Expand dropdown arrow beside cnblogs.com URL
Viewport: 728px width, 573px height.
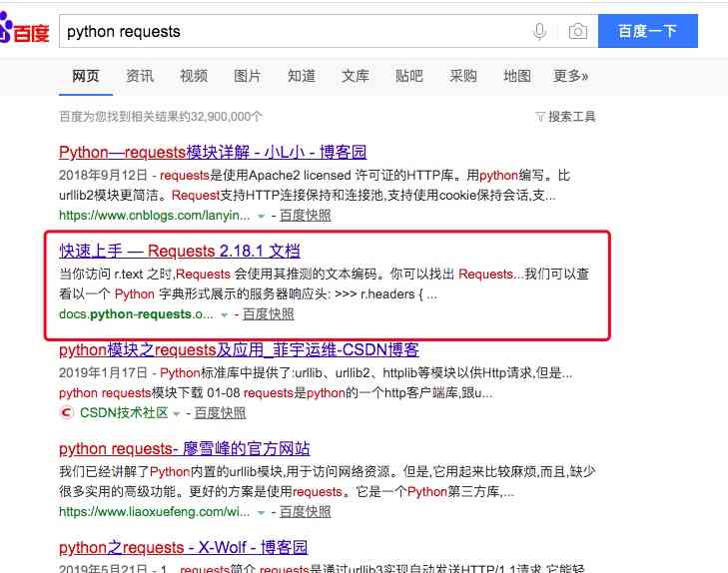pyautogui.click(x=262, y=216)
